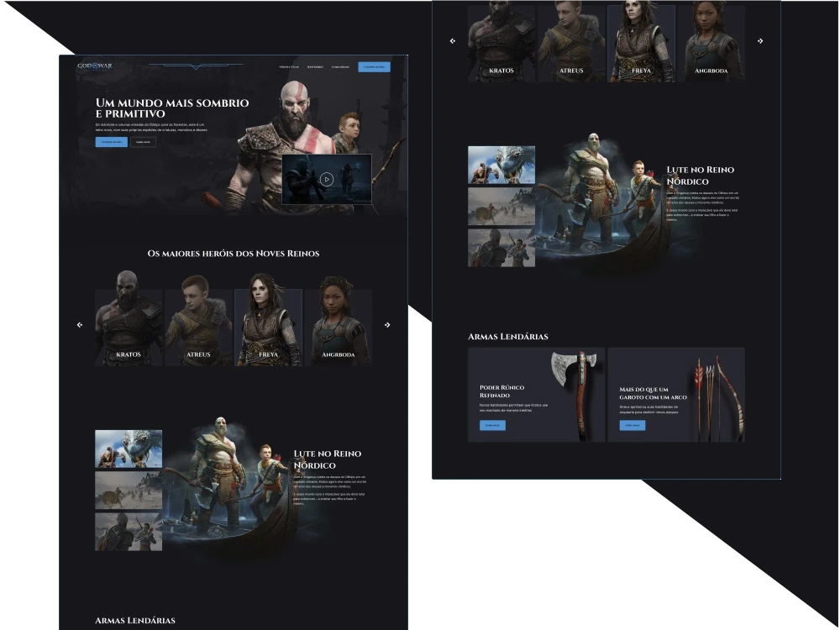This screenshot has height=630, width=840.
Task: Click heading 'Os maiores heróis dos Noves Reinos'
Action: (x=234, y=254)
